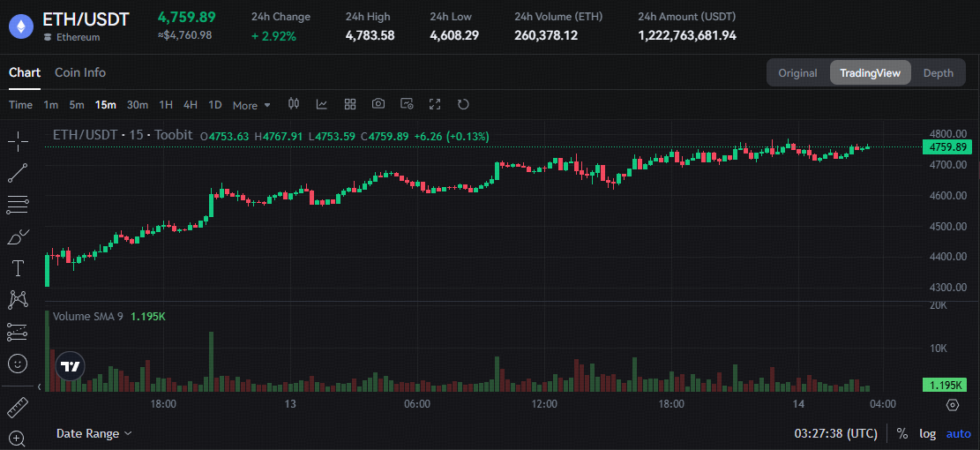The height and width of the screenshot is (450, 980).
Task: Click the 24h High value 4,783.58
Action: (x=370, y=35)
